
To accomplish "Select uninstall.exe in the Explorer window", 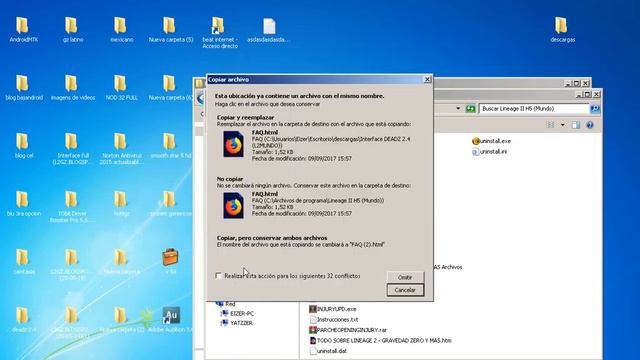I will tap(491, 141).
